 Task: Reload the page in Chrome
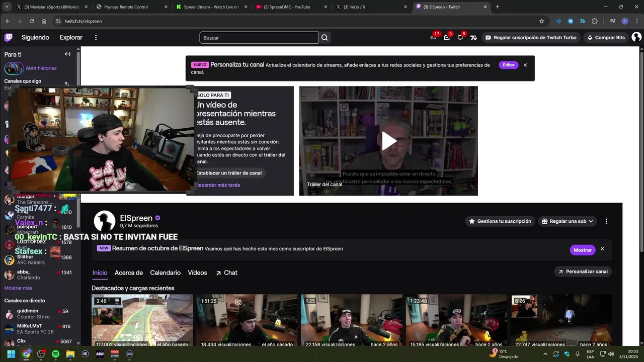coord(32,21)
